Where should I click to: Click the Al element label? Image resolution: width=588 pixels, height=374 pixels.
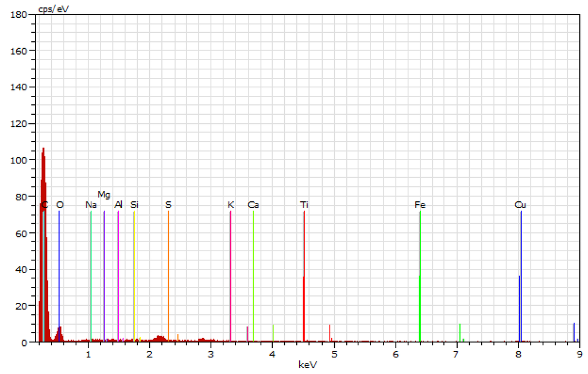click(x=118, y=205)
